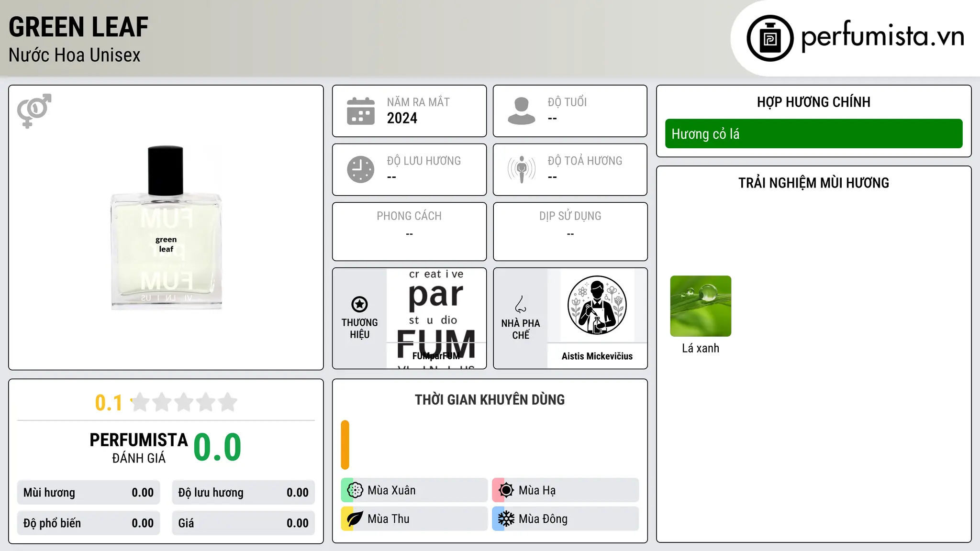
Task: Select the Mùa Thu season label
Action: pyautogui.click(x=389, y=519)
